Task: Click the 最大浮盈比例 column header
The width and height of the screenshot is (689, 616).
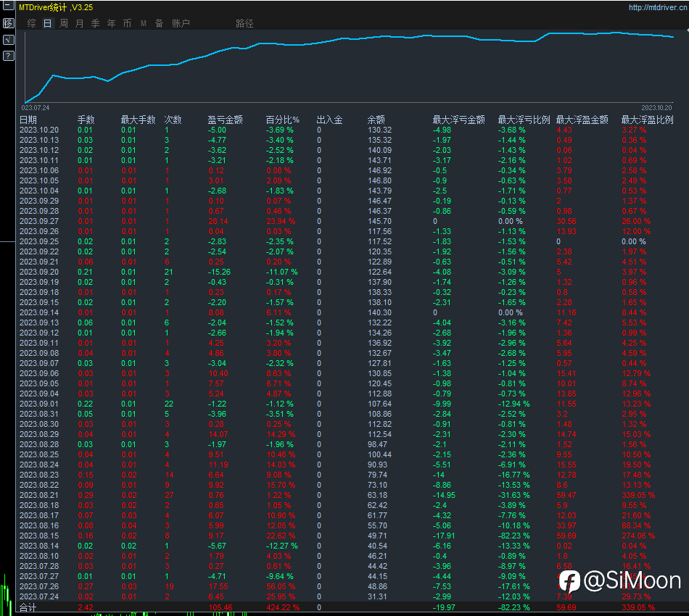Action: (647, 120)
